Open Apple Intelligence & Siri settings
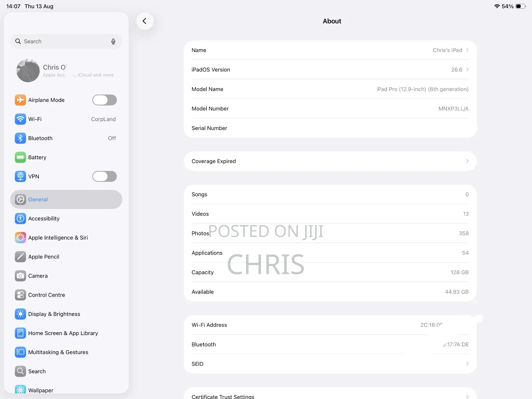 coord(66,238)
